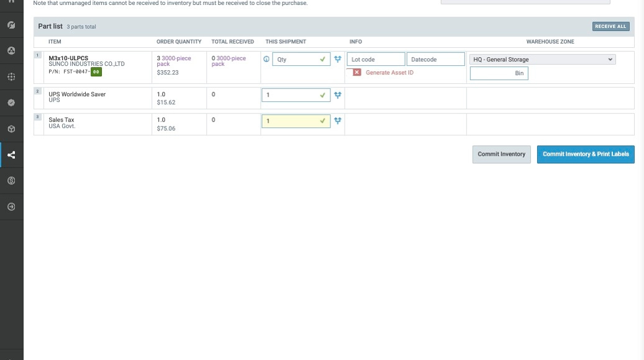The height and width of the screenshot is (360, 644).
Task: Open the checkmark badge icon in the sidebar
Action: pyautogui.click(x=11, y=103)
